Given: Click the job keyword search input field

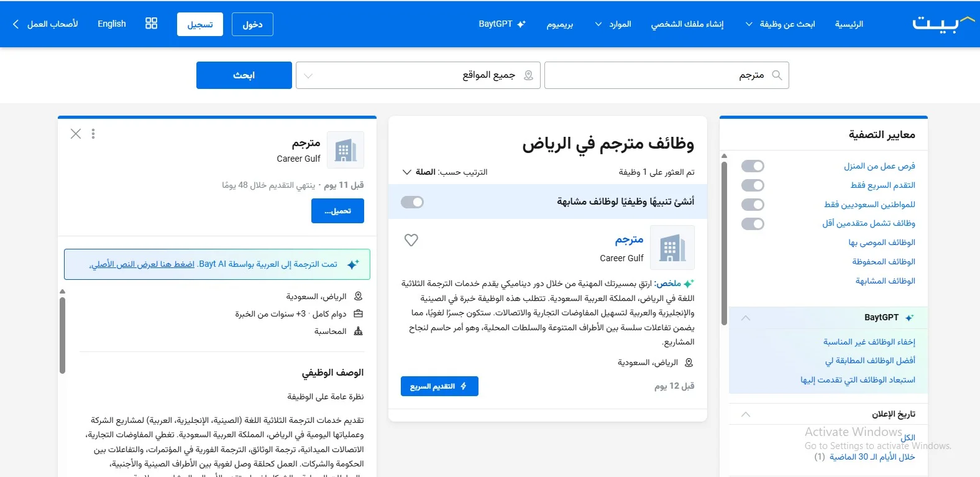Looking at the screenshot, I should click(x=667, y=75).
